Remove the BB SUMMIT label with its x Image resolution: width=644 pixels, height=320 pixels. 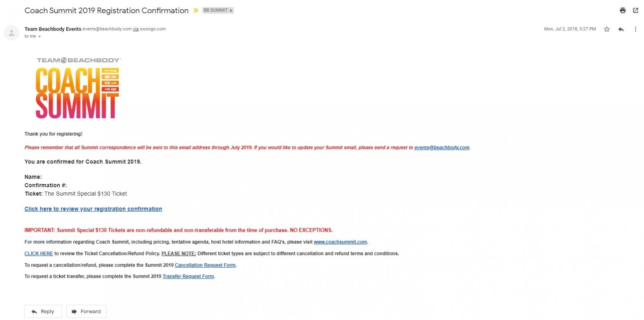(231, 10)
